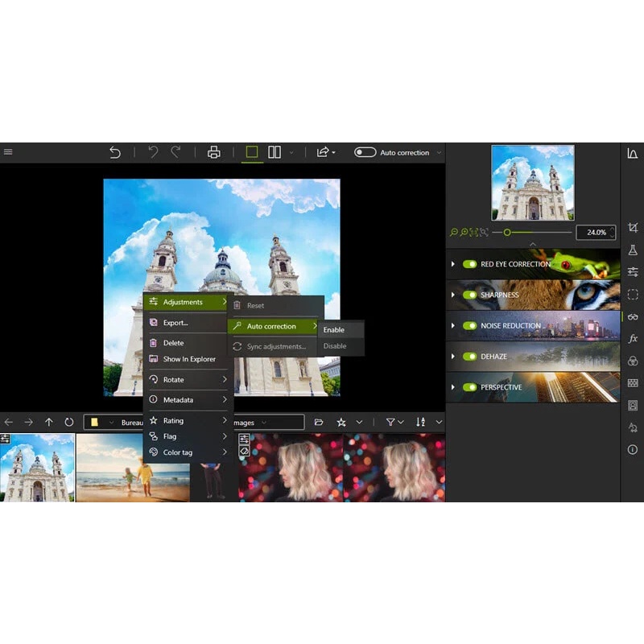Click Delete in the context menu
The height and width of the screenshot is (644, 644).
pos(173,343)
